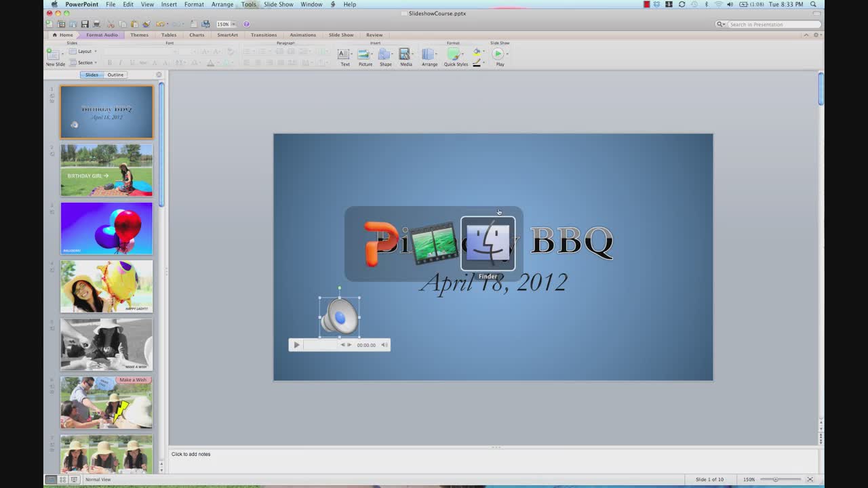Select the Make a Wish slide thumbnail

coord(106,403)
